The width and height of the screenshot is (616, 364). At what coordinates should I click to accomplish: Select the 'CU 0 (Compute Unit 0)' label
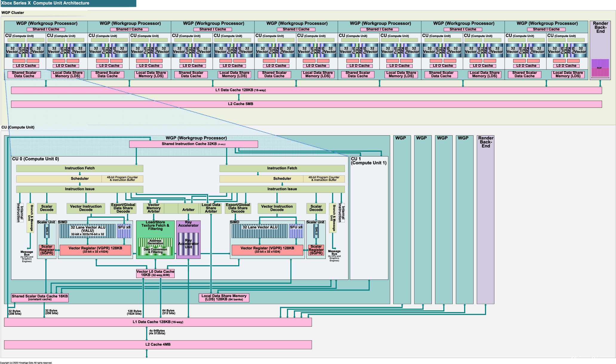click(x=35, y=159)
